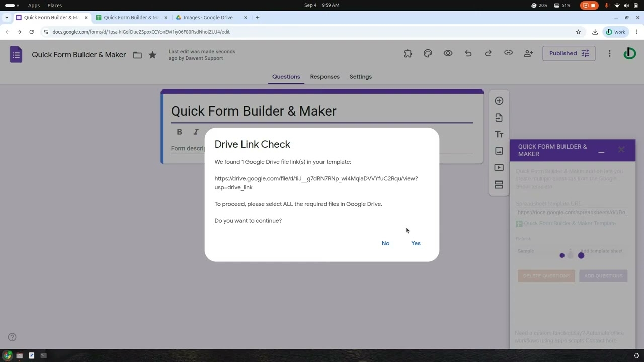
Task: Open the file manager from taskbar
Action: [20, 355]
